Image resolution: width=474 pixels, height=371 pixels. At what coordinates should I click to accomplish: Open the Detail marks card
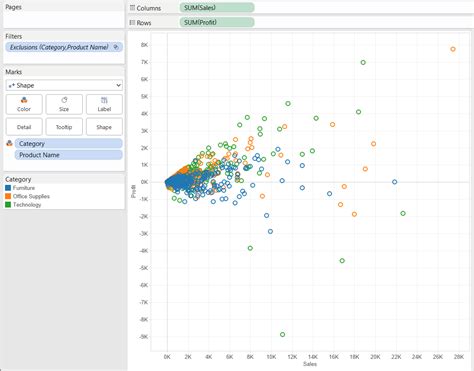pos(24,127)
